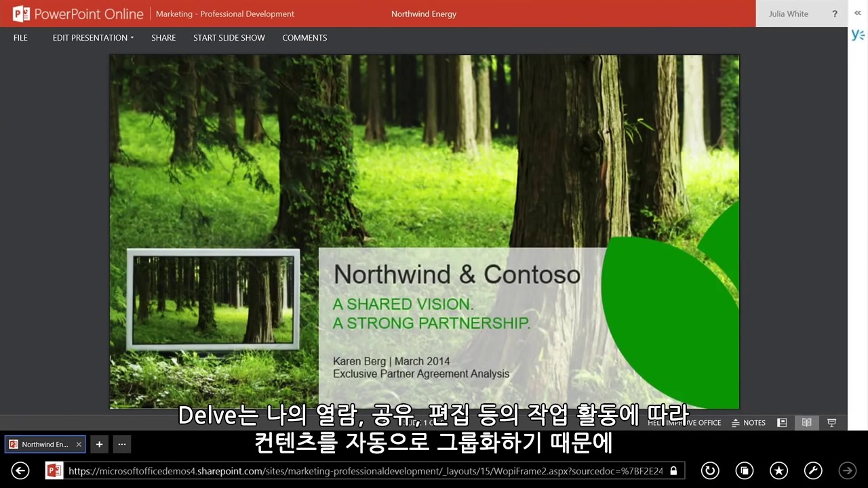Image resolution: width=868 pixels, height=488 pixels.
Task: Close the Northwind En... browser tab
Action: [x=79, y=445]
